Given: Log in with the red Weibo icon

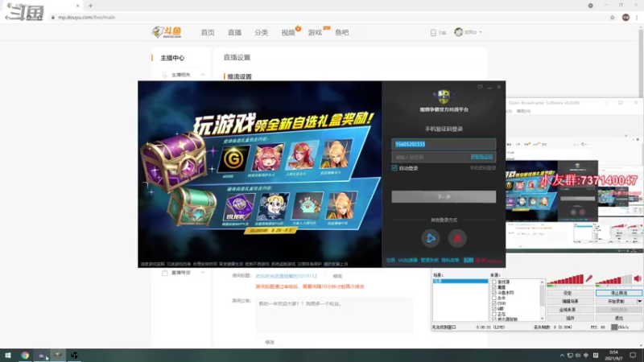Looking at the screenshot, I should point(457,238).
